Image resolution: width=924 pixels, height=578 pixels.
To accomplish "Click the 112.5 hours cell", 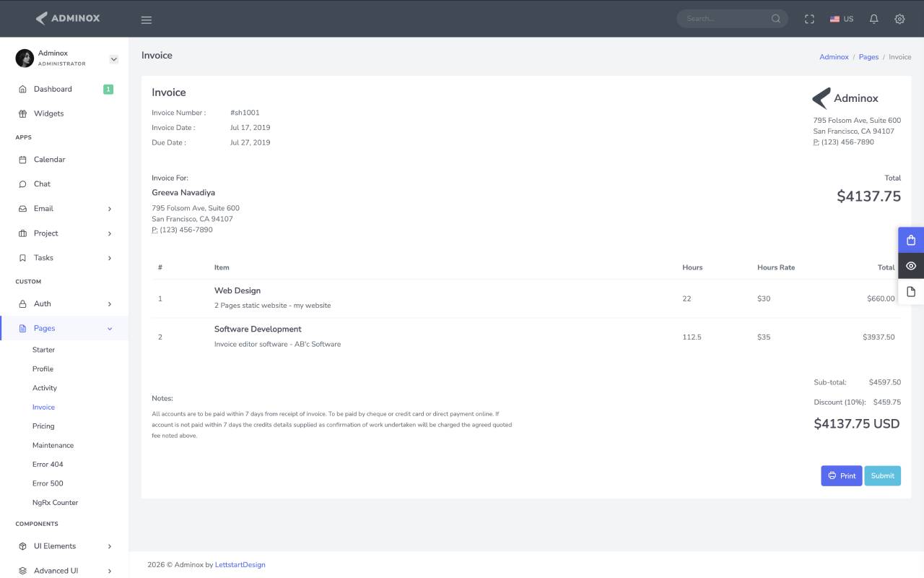I will coord(692,337).
